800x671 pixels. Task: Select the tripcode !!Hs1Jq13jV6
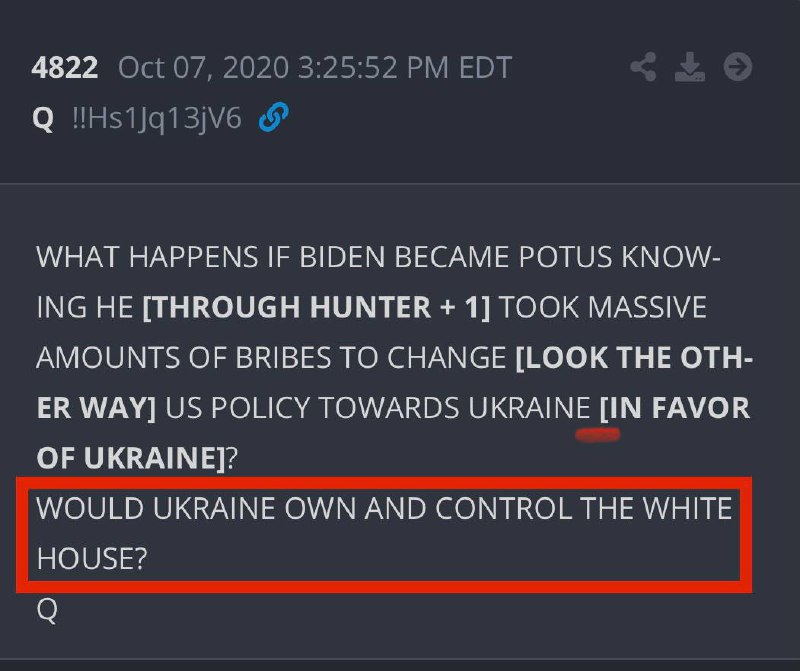point(157,118)
